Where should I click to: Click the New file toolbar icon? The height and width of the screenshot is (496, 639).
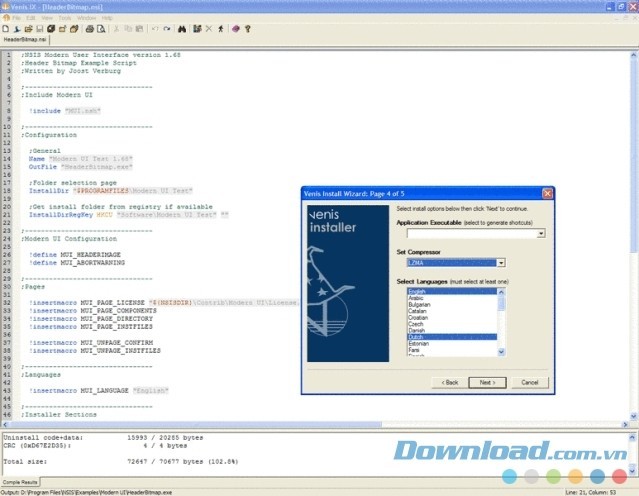[x=7, y=29]
